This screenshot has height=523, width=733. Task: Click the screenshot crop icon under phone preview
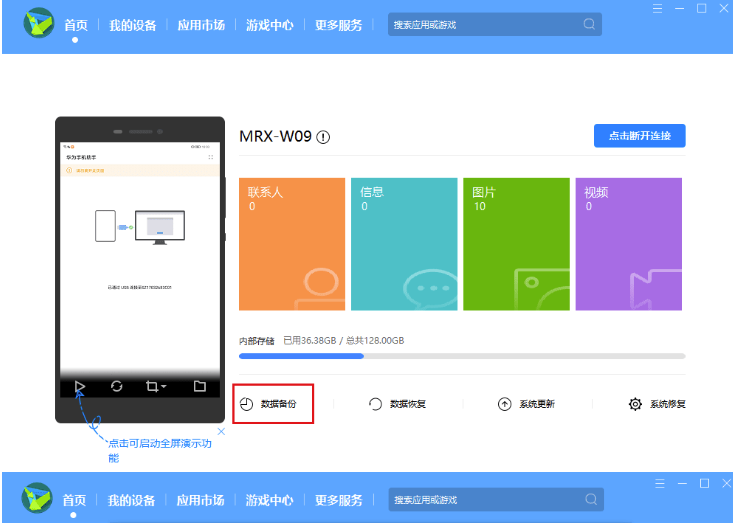[x=152, y=387]
